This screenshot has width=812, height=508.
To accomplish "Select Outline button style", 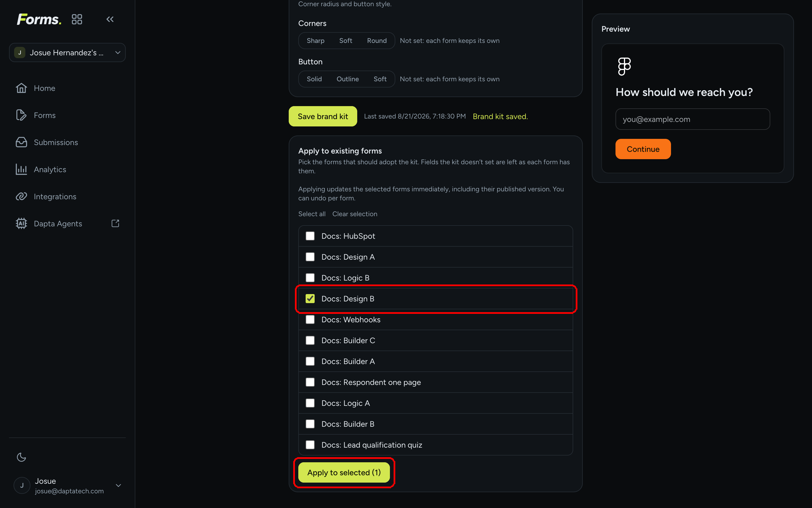I will tap(348, 79).
